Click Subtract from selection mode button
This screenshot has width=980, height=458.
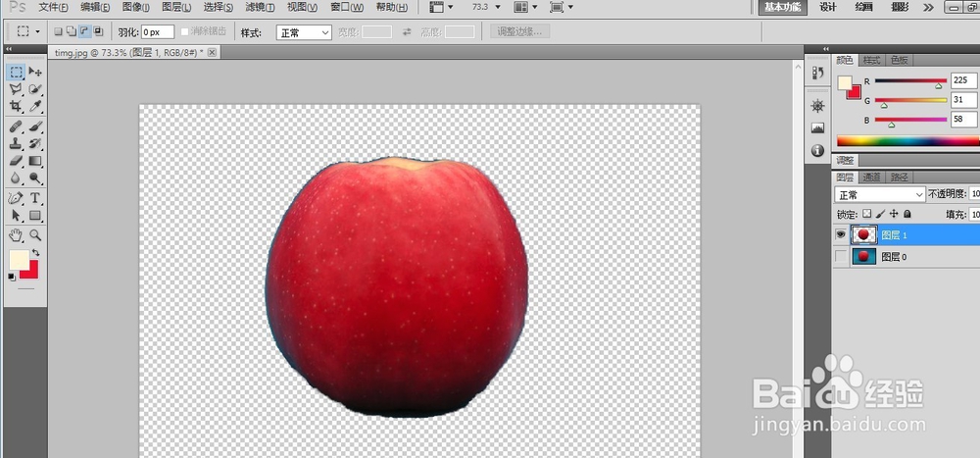point(84,31)
